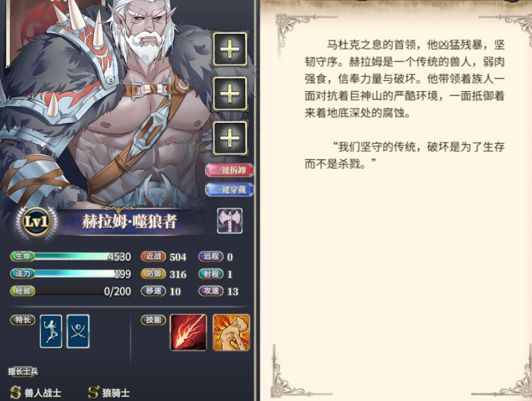Open the middle empty equipment slot
The height and width of the screenshot is (401, 532).
[230, 94]
